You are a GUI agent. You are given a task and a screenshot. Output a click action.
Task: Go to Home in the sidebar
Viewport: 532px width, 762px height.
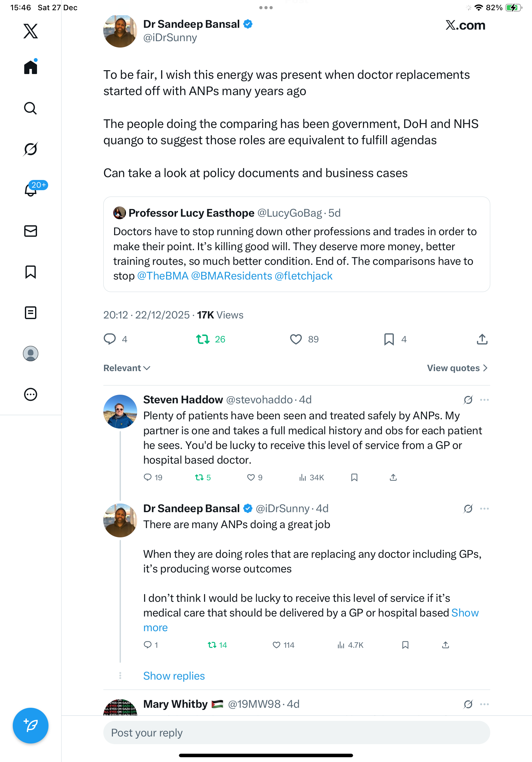[31, 67]
